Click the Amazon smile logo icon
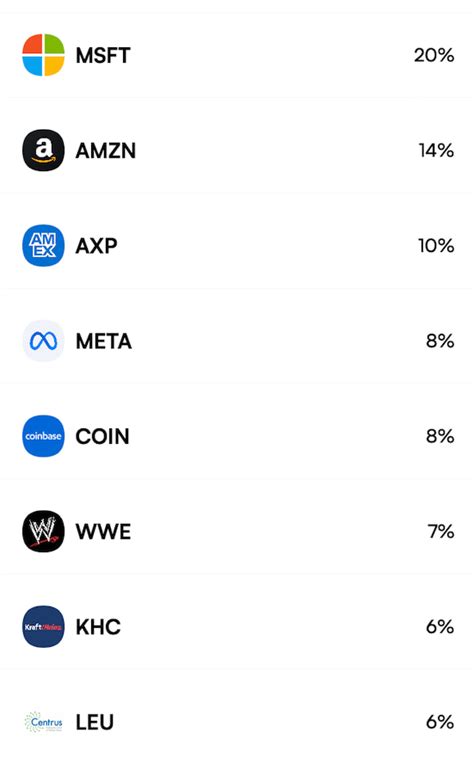 click(43, 150)
